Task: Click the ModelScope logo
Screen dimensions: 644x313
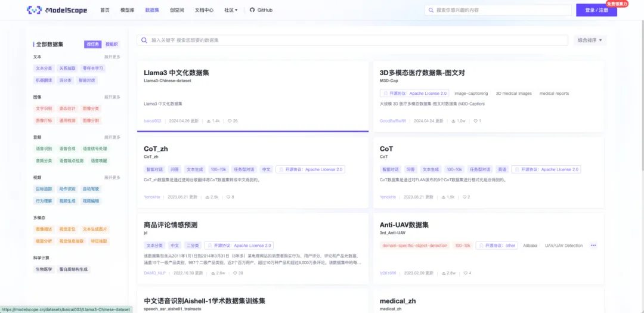Action: pos(57,10)
